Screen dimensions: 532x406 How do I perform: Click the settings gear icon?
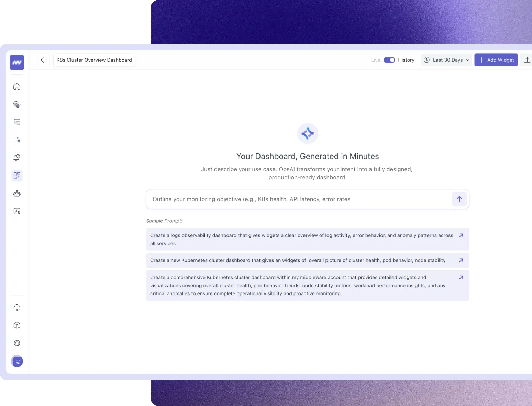[16, 343]
